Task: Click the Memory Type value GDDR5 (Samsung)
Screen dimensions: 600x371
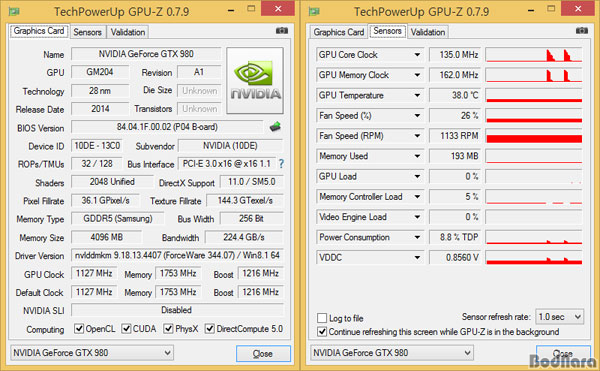Action: [117, 218]
